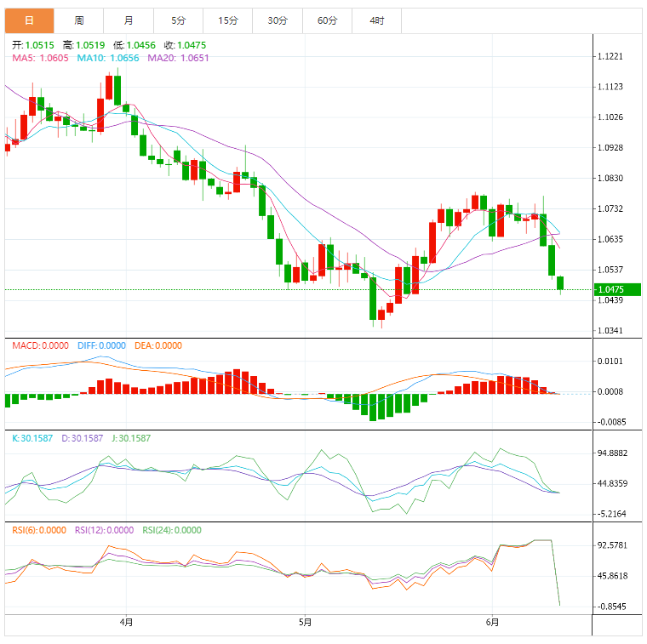Click the 1.1221 price axis value
The width and height of the screenshot is (647, 644).
point(610,56)
